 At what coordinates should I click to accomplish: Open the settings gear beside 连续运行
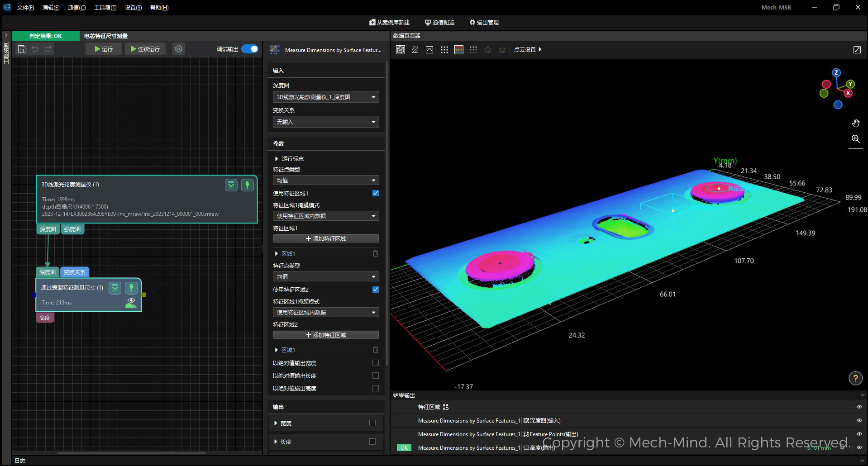(179, 49)
